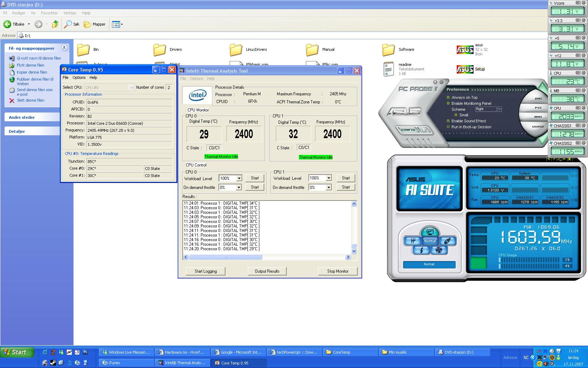Viewport: 588px width, 368px height.
Task: Enable Run in Boot-up Session checkbox
Action: (x=448, y=127)
